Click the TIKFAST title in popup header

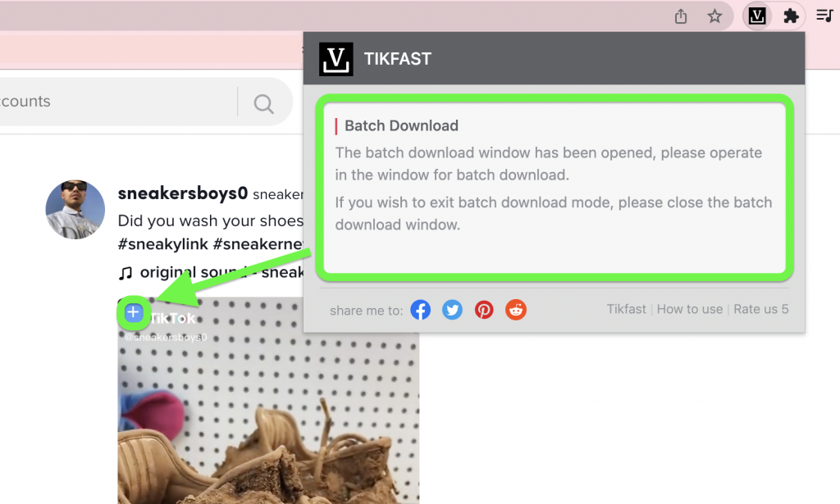398,59
